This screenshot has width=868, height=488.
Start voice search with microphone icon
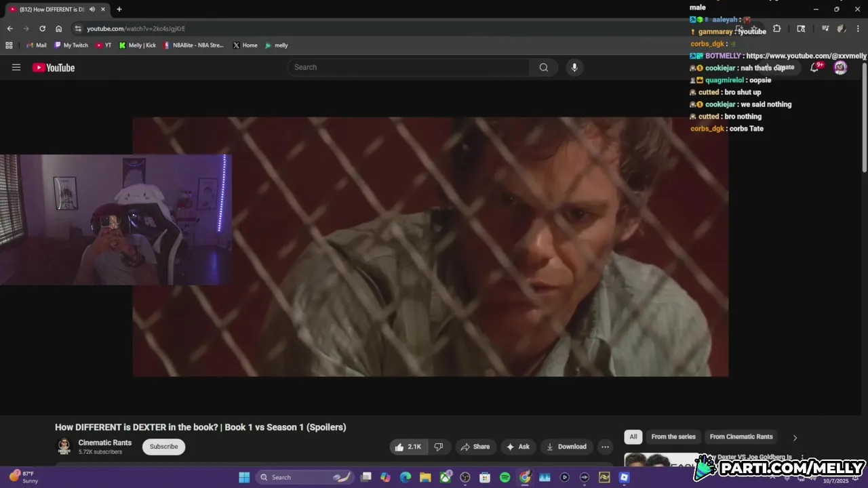click(x=574, y=67)
